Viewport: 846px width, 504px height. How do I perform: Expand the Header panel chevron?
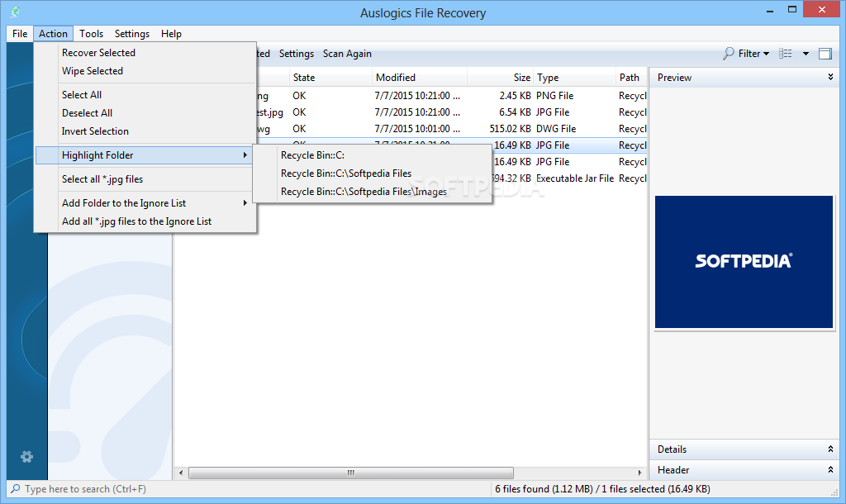pyautogui.click(x=830, y=469)
